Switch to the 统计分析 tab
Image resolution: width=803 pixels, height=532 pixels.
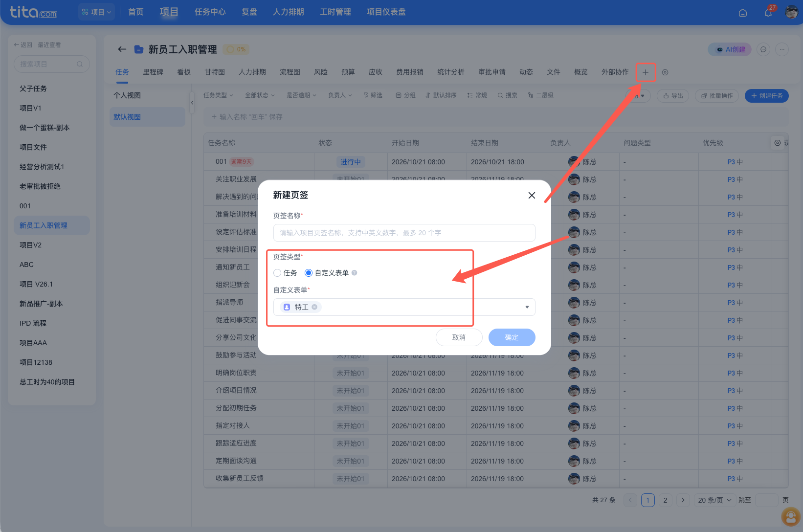pos(451,72)
